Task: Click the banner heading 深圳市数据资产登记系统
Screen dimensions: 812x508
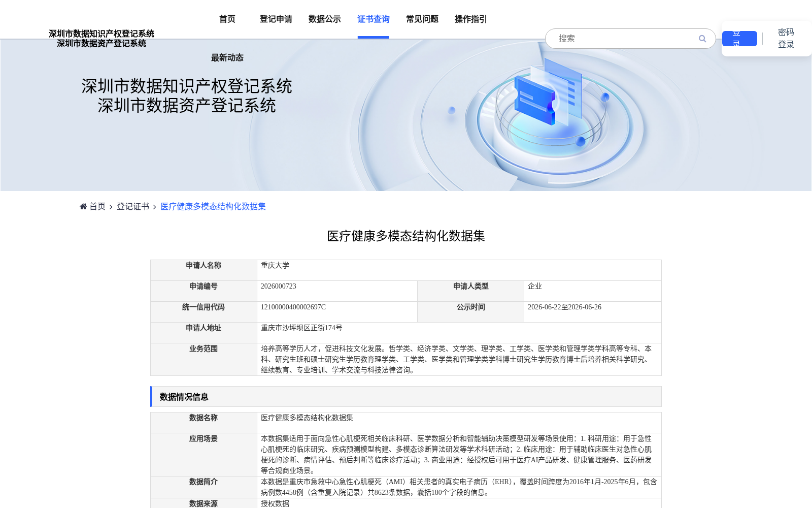Action: (x=187, y=106)
